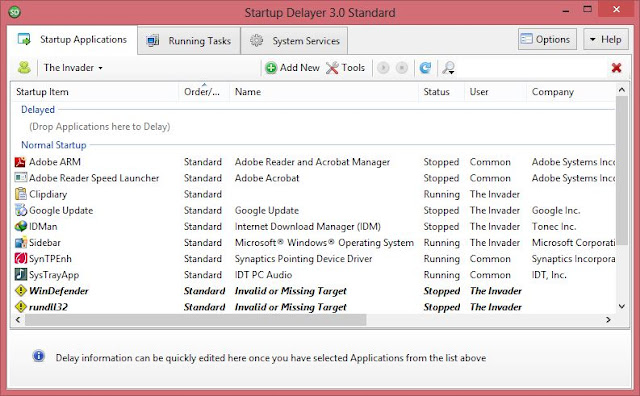Click the horizontal scrollbar right arrow

[x=608, y=320]
